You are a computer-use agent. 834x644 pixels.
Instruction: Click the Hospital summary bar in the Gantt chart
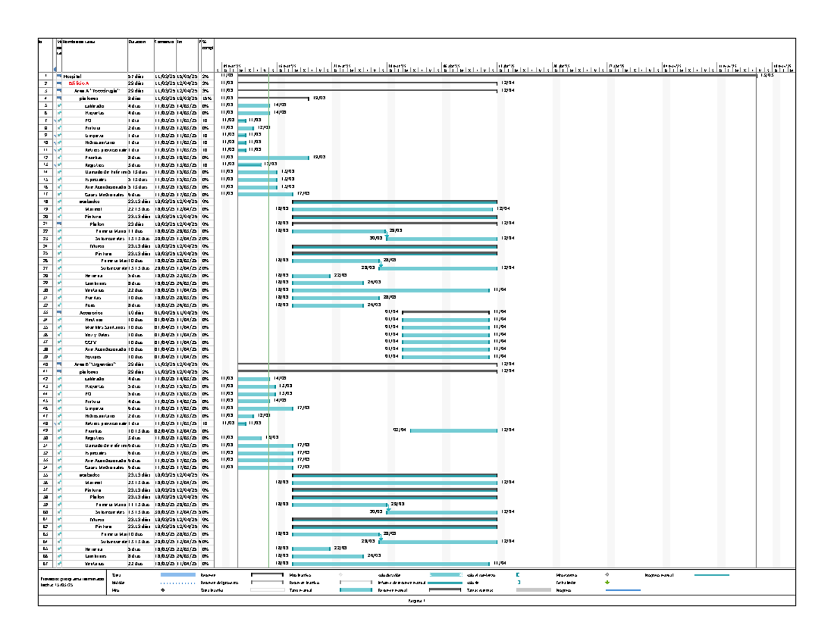(498, 75)
